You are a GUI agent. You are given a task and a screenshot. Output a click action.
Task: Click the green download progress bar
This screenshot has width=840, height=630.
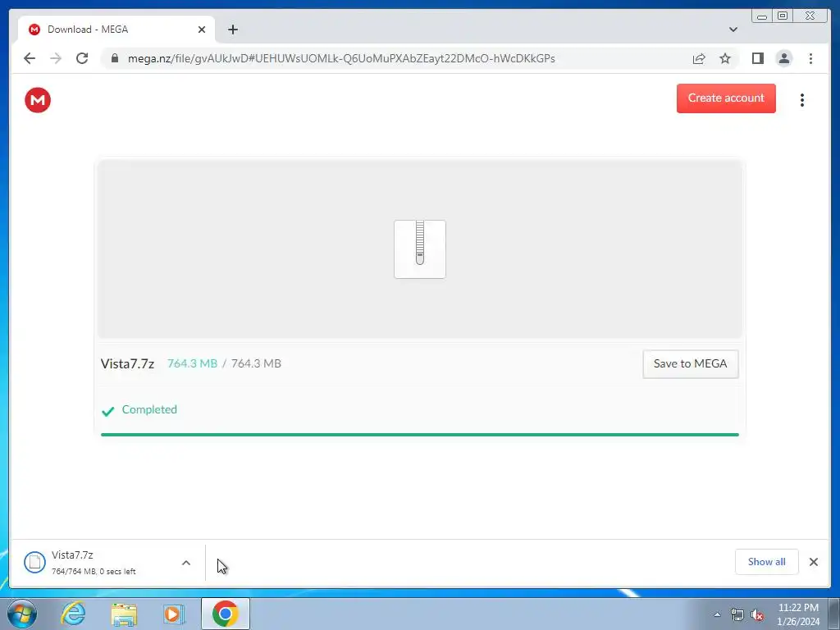pyautogui.click(x=420, y=435)
